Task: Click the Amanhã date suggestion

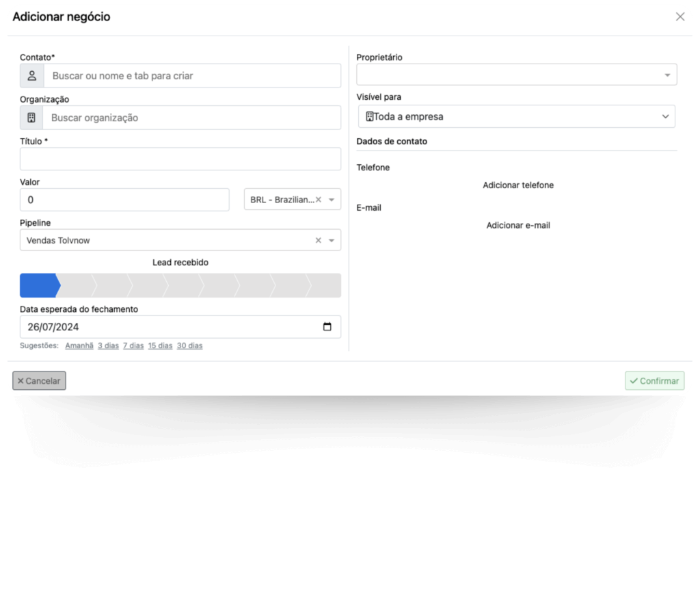Action: click(79, 346)
